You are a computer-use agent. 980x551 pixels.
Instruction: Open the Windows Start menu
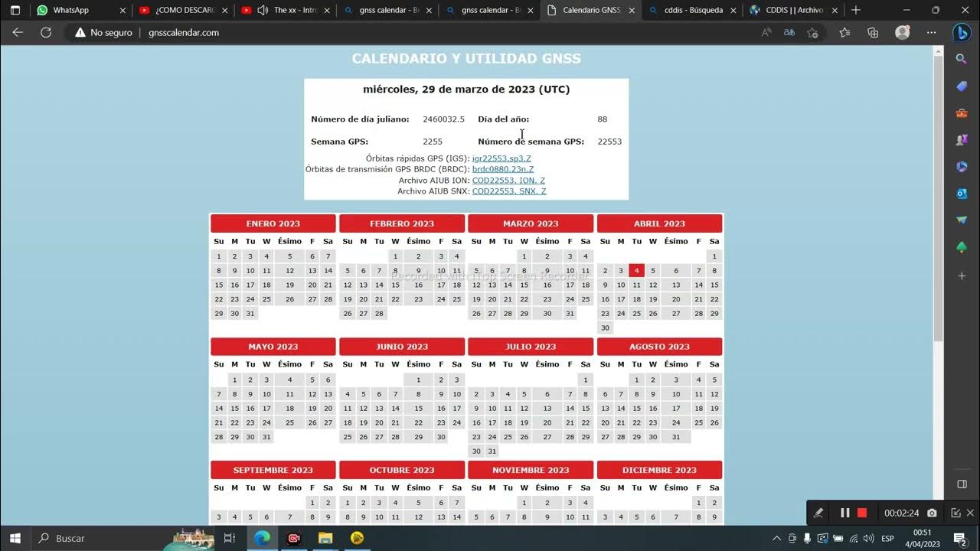15,538
